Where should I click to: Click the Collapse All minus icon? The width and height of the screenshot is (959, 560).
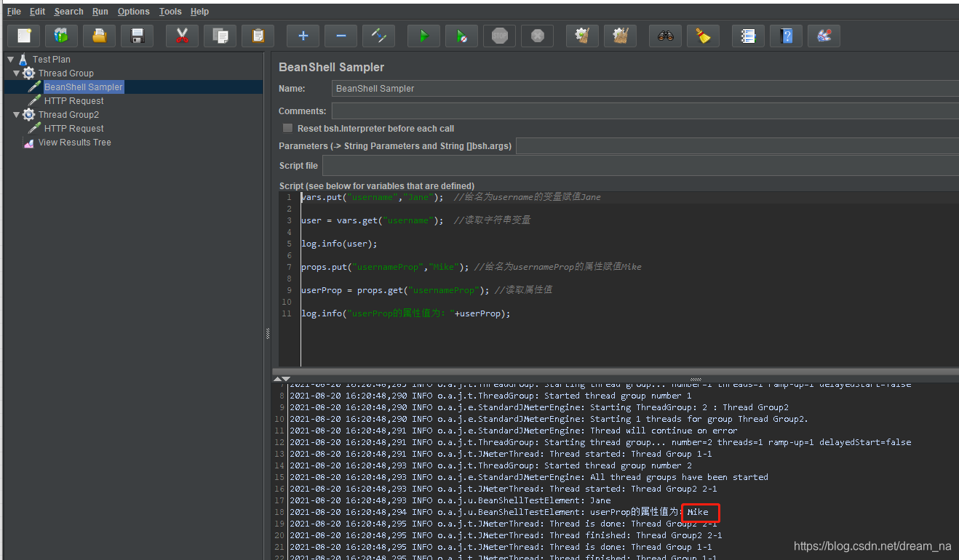(341, 36)
